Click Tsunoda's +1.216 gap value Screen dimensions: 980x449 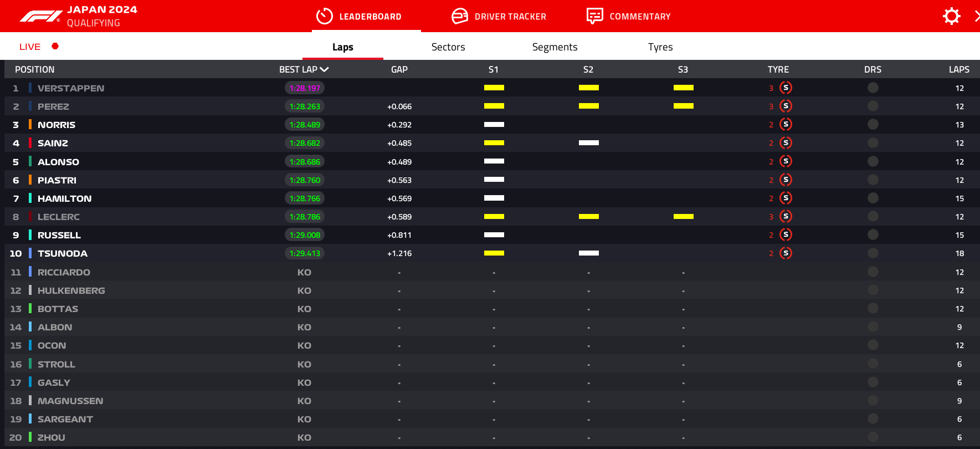pyautogui.click(x=399, y=253)
